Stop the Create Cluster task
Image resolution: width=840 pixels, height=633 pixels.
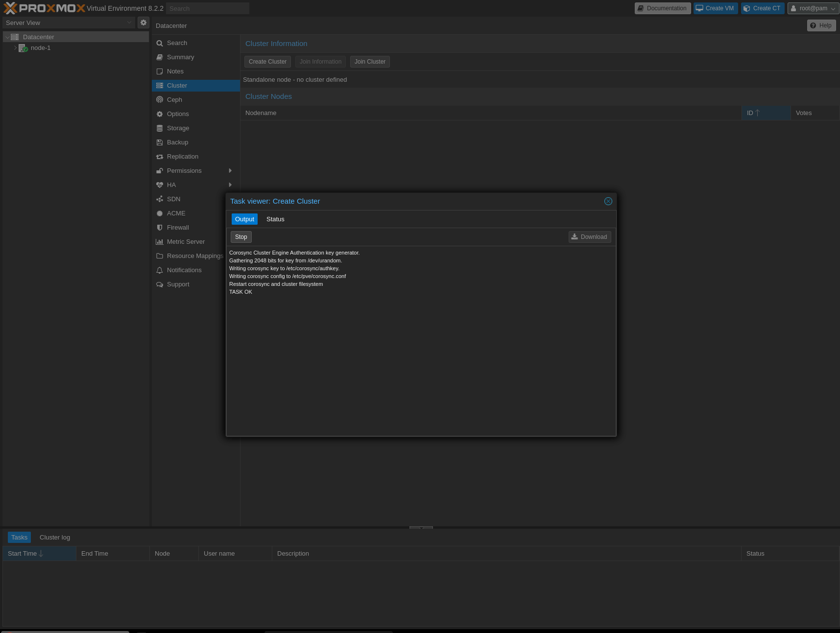pos(240,236)
